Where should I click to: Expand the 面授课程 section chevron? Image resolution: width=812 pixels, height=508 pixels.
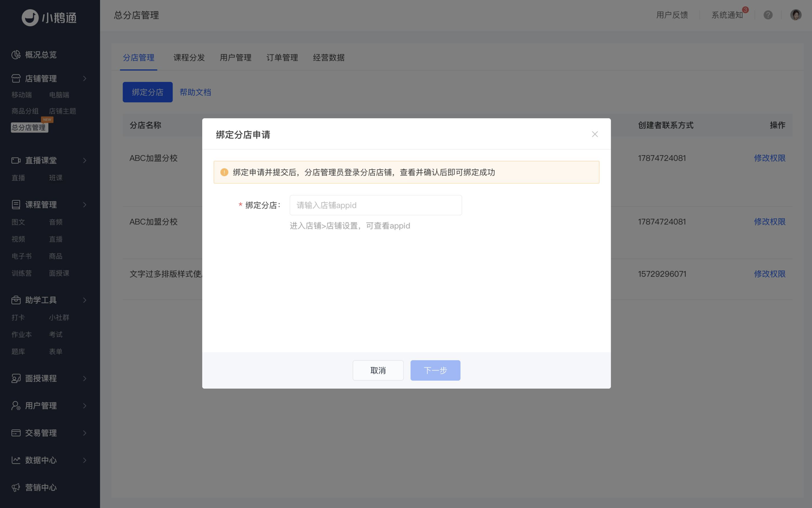coord(85,378)
